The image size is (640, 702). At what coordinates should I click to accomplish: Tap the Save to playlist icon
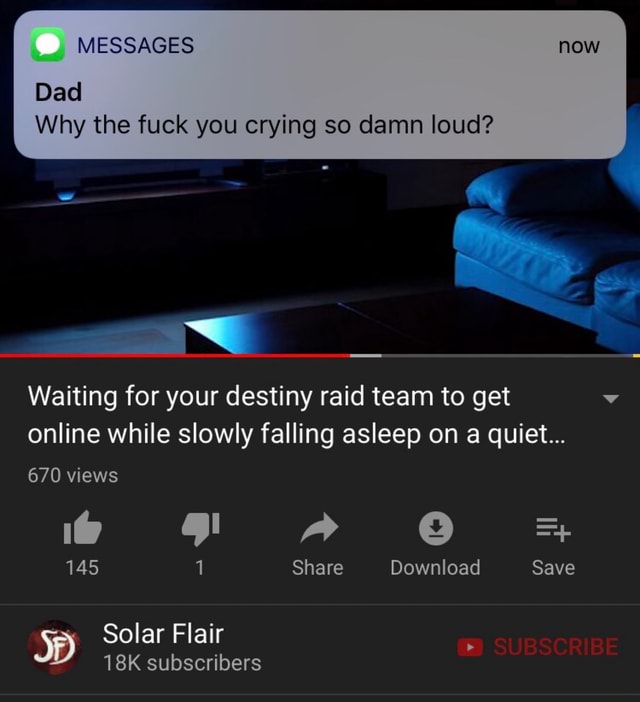click(x=554, y=529)
